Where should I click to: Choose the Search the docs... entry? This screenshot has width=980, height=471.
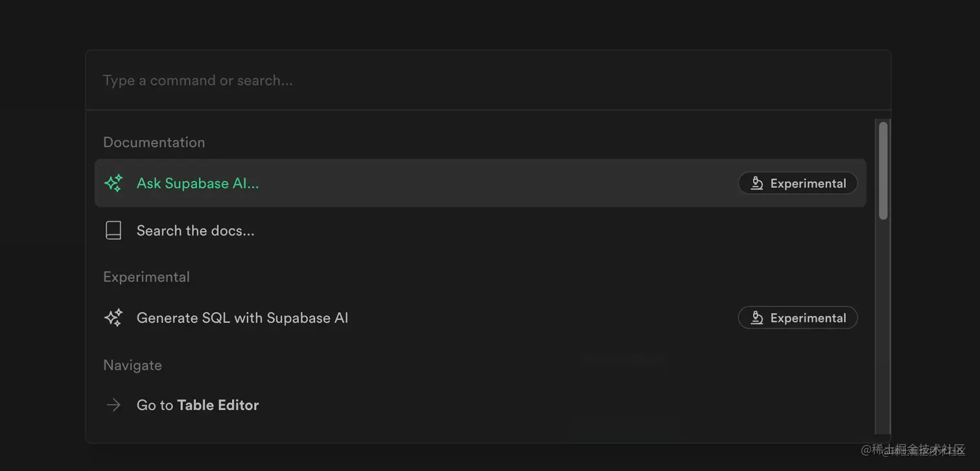[x=195, y=231]
